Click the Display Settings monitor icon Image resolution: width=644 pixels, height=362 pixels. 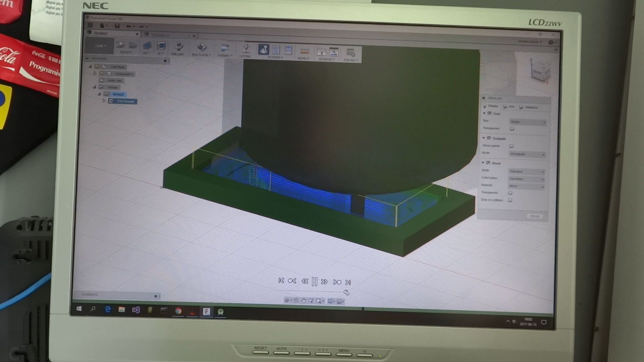tap(330, 301)
